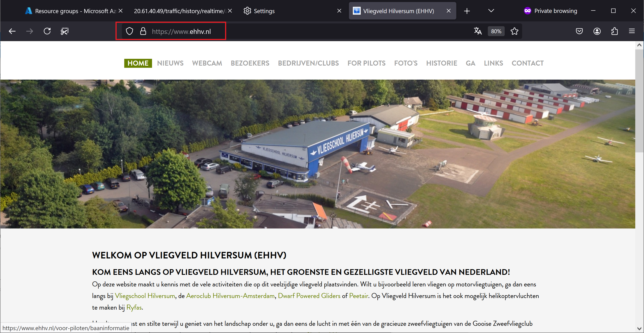
Task: Open the WEBCAM page
Action: pos(207,63)
